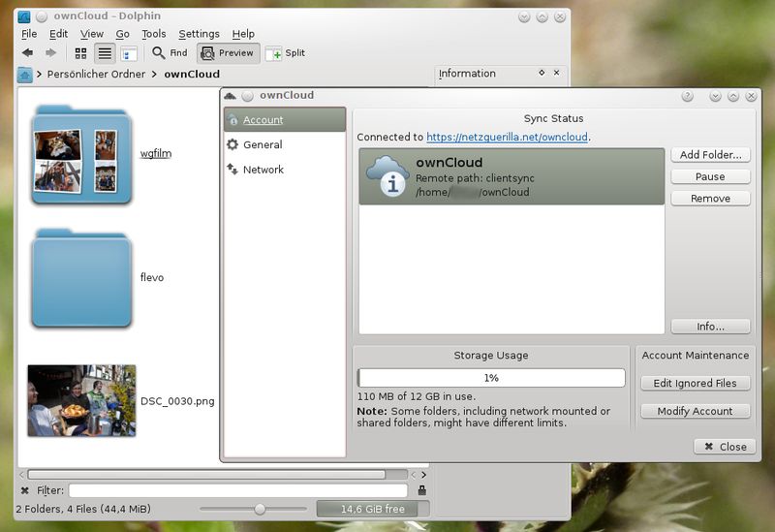Open the Go menu in Dolphin

(122, 34)
